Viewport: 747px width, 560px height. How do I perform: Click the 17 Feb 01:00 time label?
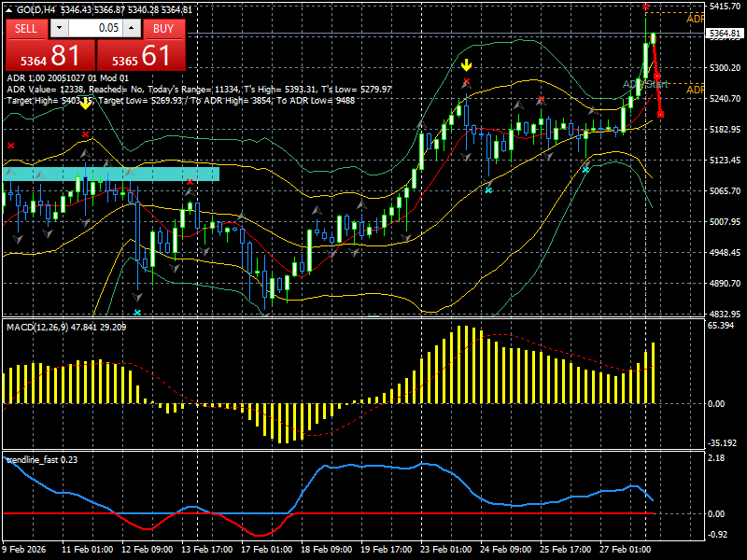tap(267, 549)
